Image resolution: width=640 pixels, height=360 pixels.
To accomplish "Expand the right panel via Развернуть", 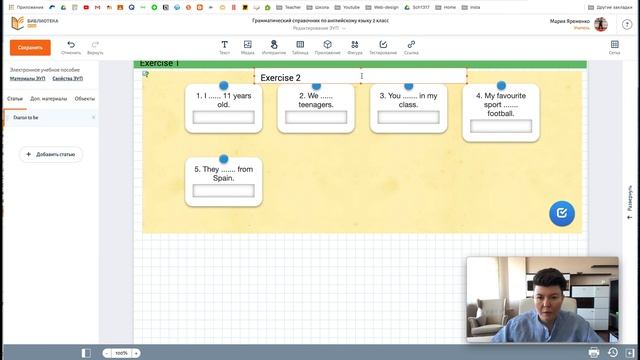I will 630,202.
